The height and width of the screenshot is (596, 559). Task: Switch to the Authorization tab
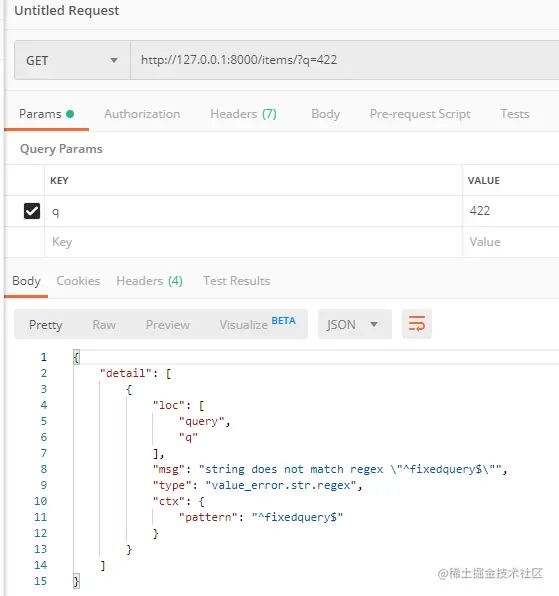click(142, 114)
